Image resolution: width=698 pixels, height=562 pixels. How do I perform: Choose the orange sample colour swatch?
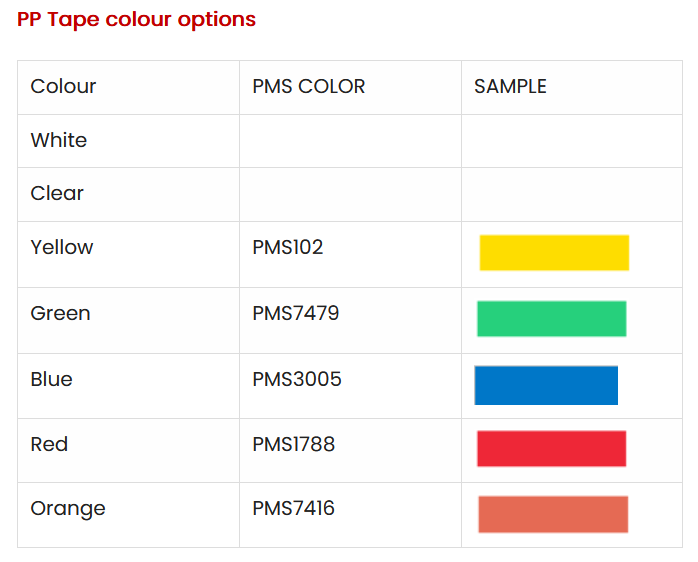click(553, 514)
